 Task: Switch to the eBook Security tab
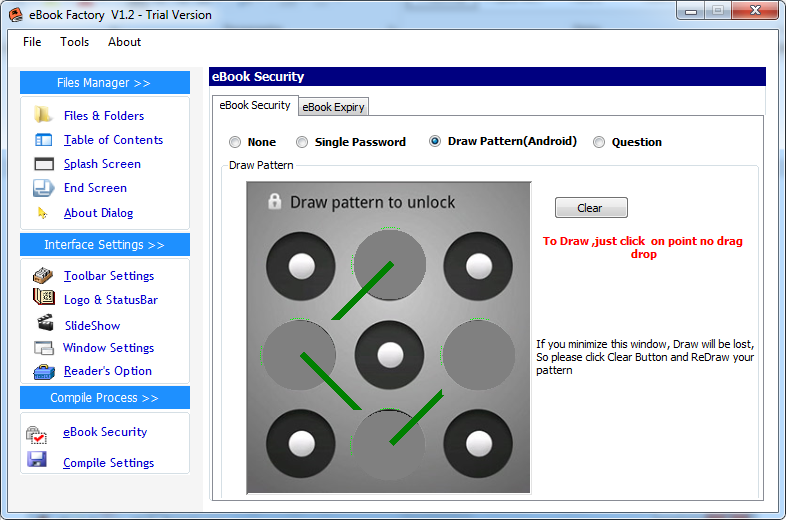255,105
